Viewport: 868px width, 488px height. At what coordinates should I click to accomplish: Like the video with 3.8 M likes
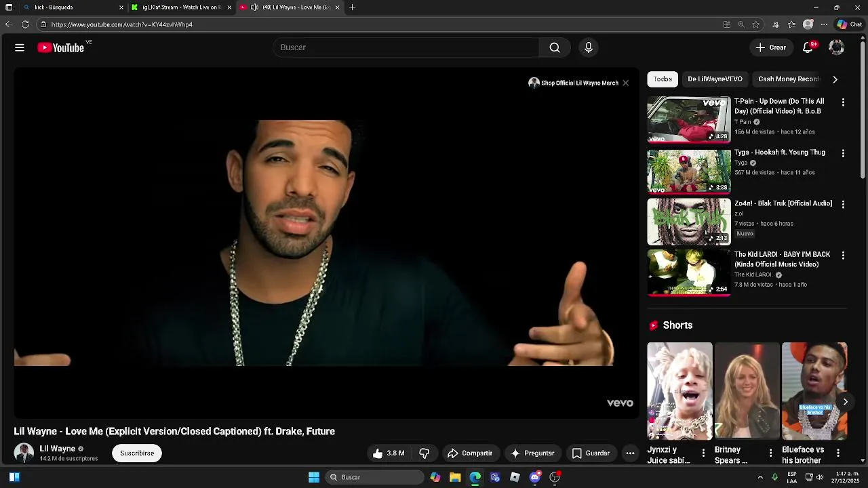click(389, 453)
